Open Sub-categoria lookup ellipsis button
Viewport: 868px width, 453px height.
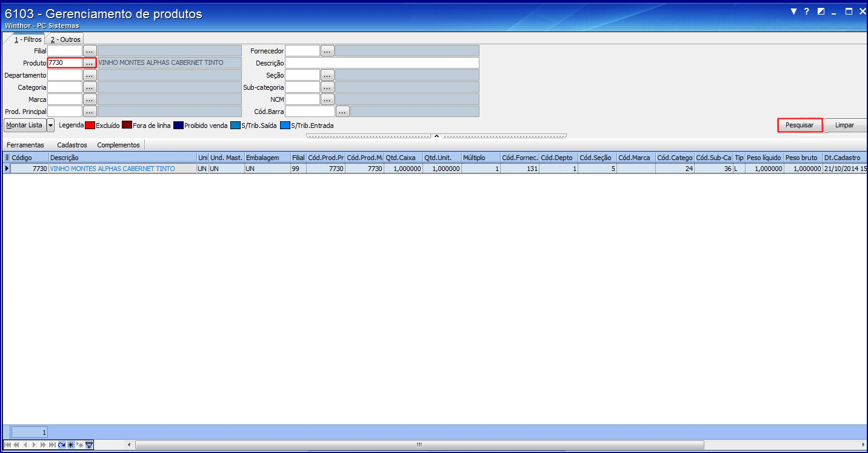click(x=327, y=87)
